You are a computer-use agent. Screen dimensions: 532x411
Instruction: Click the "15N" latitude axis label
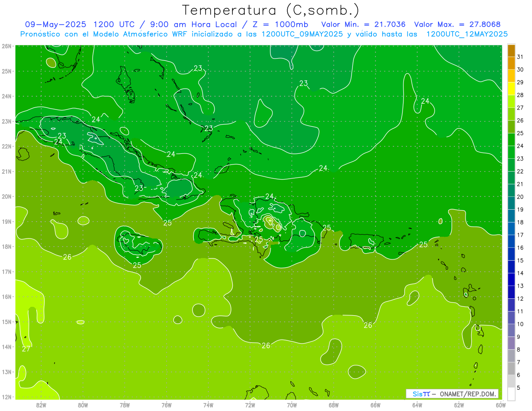(7, 321)
